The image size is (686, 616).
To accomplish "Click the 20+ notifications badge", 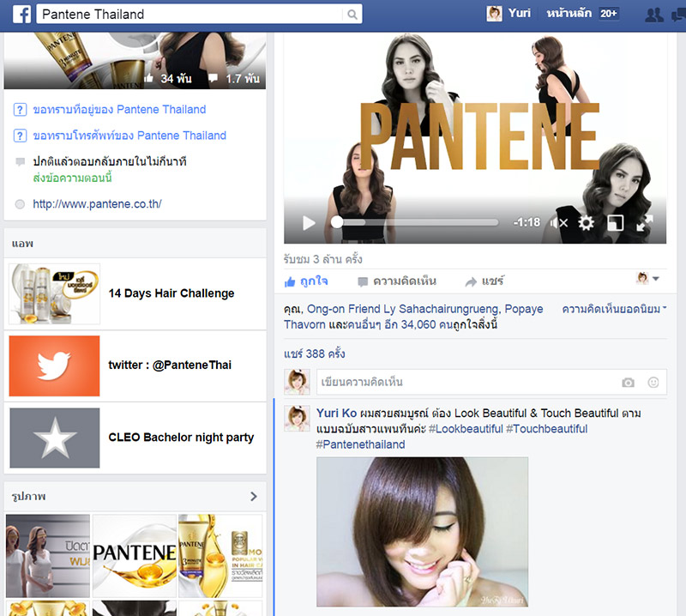I will coord(609,14).
